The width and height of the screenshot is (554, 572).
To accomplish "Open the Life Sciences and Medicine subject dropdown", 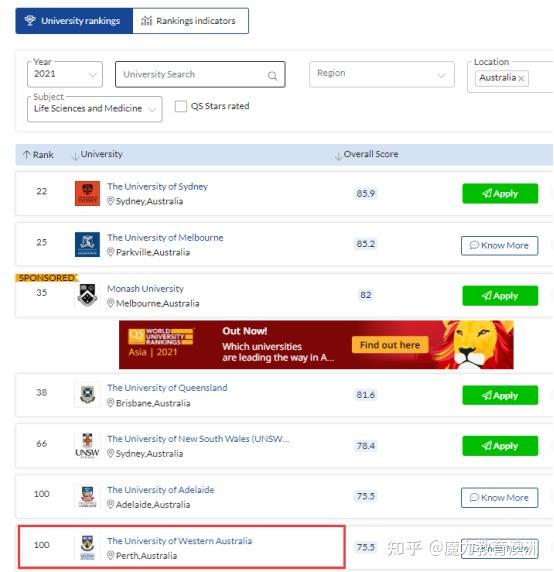I will (94, 109).
